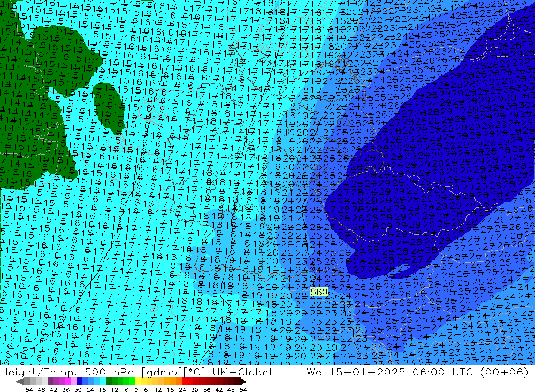Click the '[gdmp]' unit label

(163, 372)
